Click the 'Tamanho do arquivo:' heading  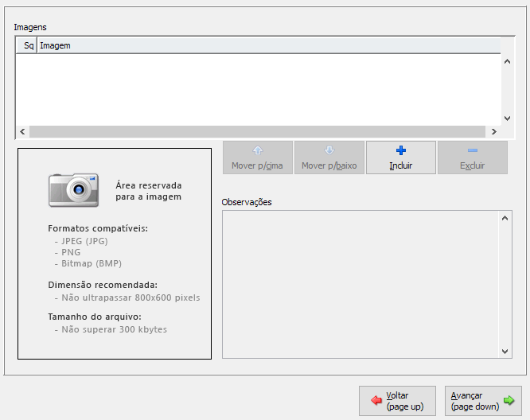point(95,317)
